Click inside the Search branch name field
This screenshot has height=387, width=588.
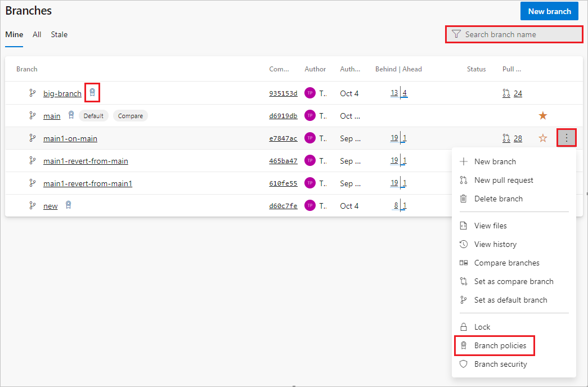(506, 34)
